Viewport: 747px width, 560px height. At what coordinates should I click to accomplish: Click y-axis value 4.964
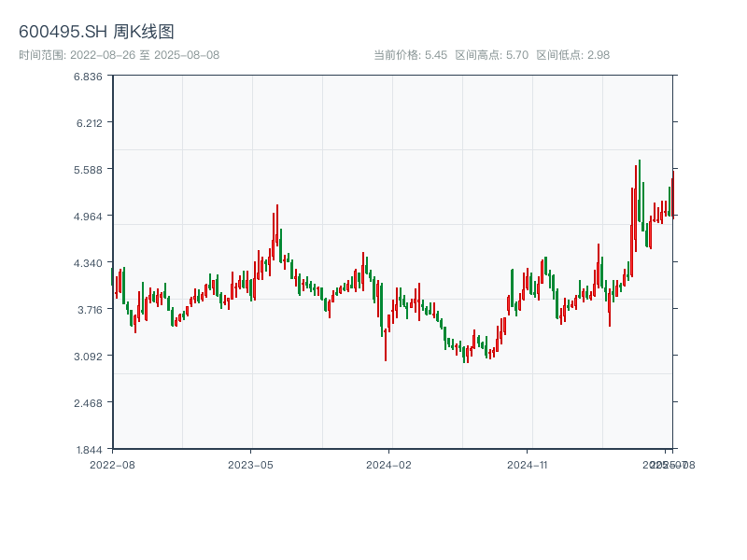(88, 217)
